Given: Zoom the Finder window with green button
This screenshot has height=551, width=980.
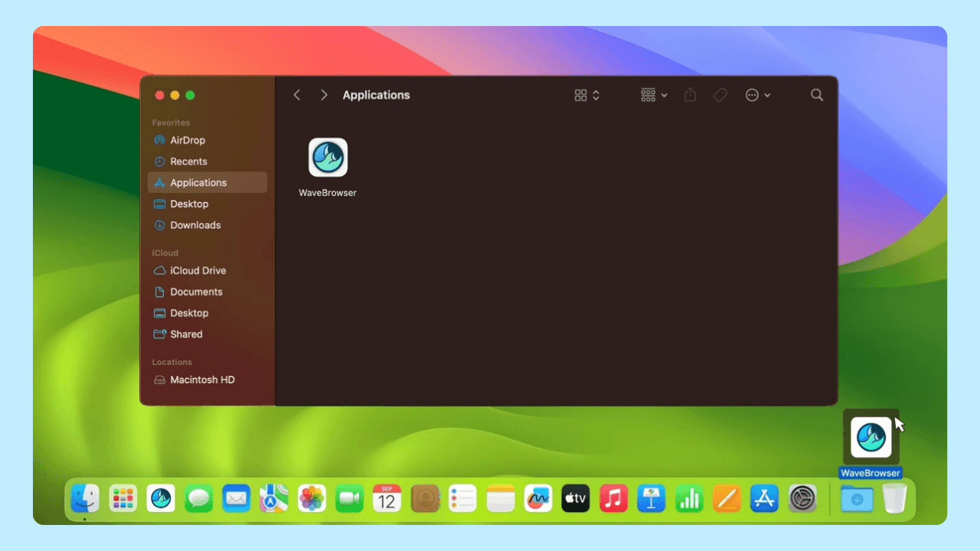Looking at the screenshot, I should [190, 95].
